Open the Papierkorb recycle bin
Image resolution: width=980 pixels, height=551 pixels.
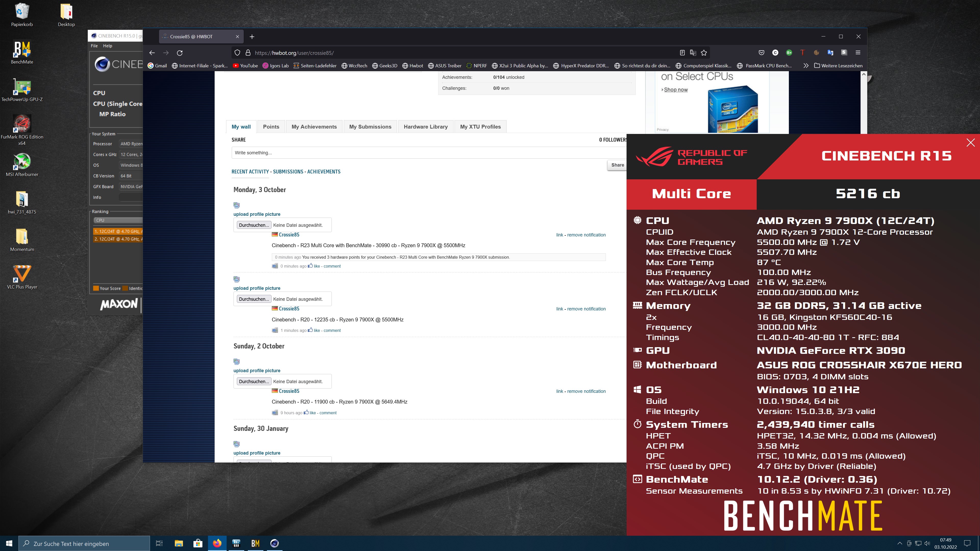tap(22, 15)
